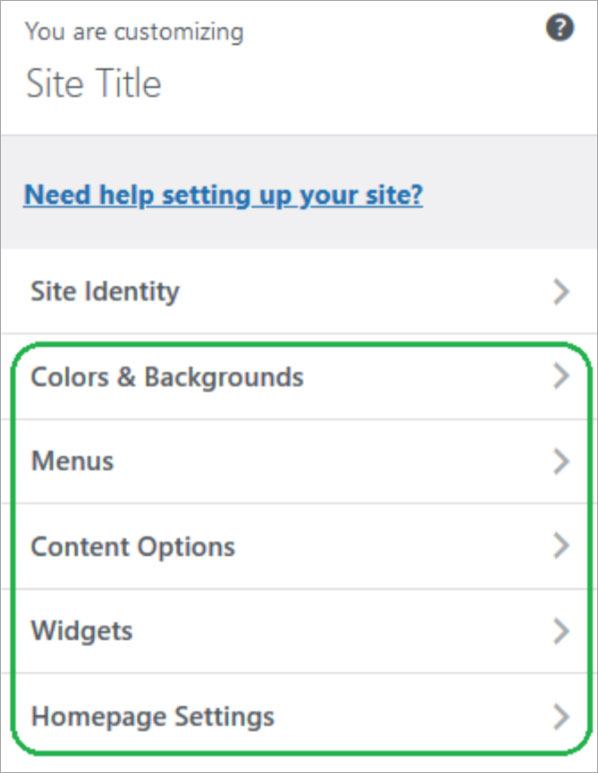
Task: Open the Content Options panel
Action: pyautogui.click(x=299, y=546)
